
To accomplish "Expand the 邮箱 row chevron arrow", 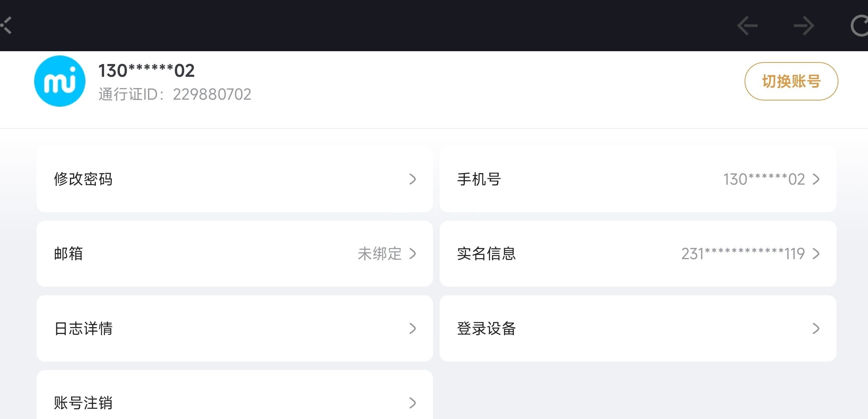I will pos(413,254).
